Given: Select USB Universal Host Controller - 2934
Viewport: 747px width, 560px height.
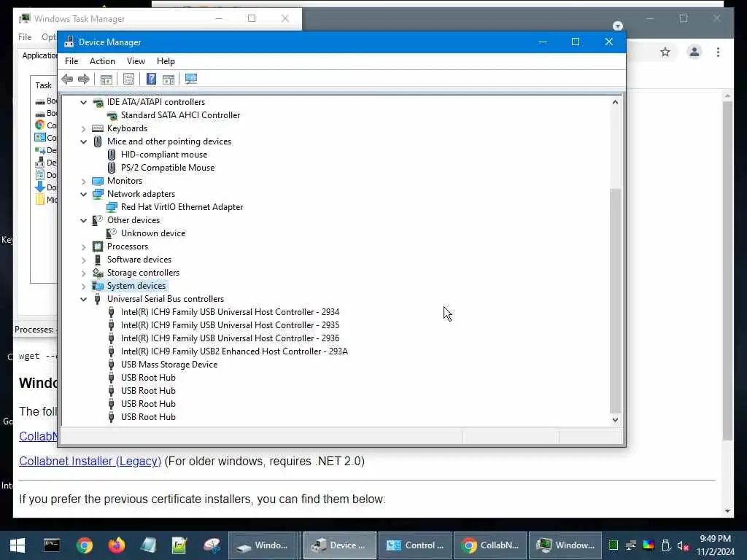Looking at the screenshot, I should [x=230, y=312].
